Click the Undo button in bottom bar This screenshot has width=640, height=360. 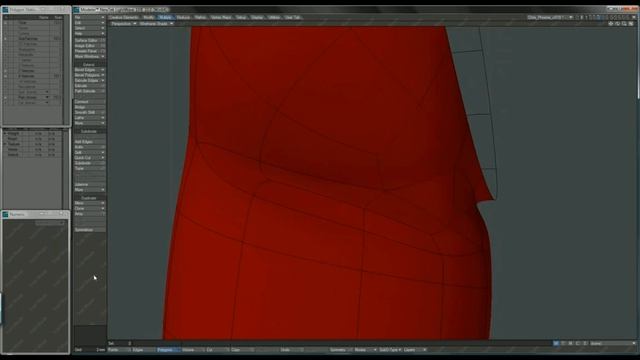(292, 350)
